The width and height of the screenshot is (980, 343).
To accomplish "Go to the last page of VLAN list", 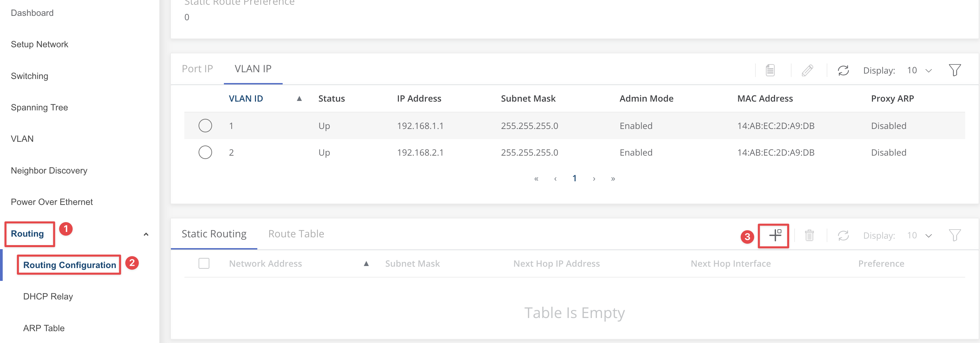I will [613, 179].
